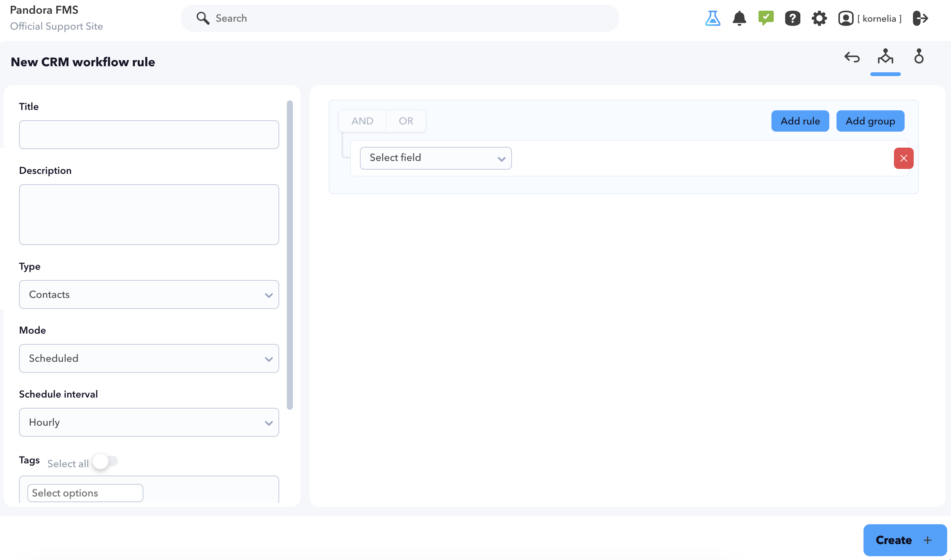Open the flask lab icon in header

(712, 18)
